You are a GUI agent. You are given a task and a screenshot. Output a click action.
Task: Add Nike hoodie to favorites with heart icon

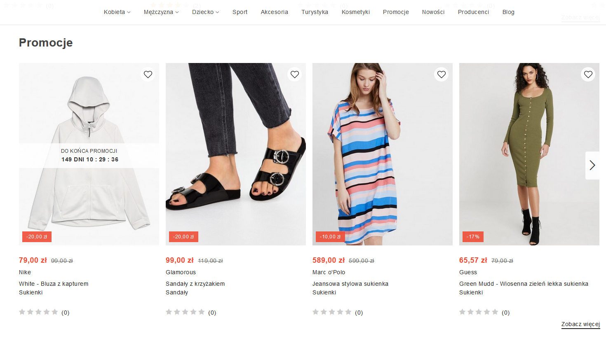coord(148,75)
